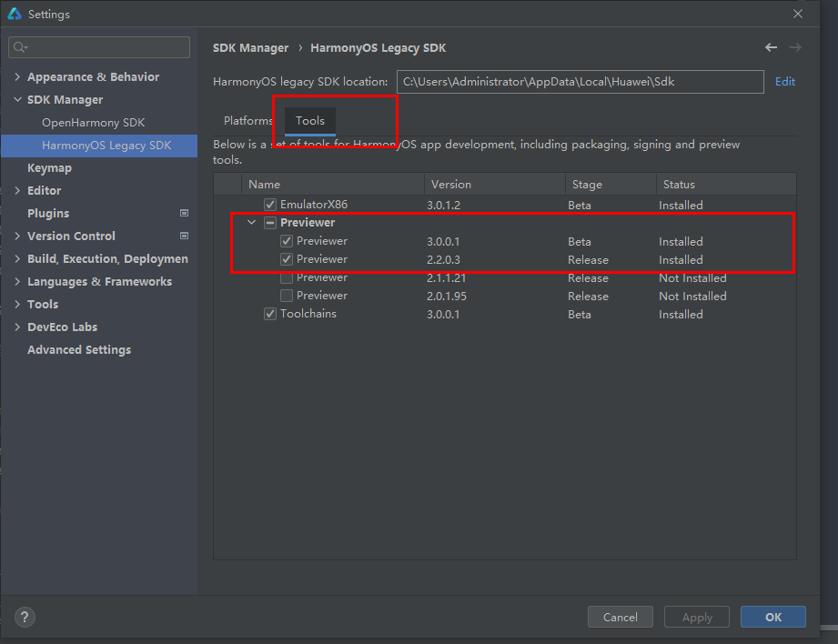Expand Appearance & Behavior section
This screenshot has width=838, height=644.
[17, 77]
